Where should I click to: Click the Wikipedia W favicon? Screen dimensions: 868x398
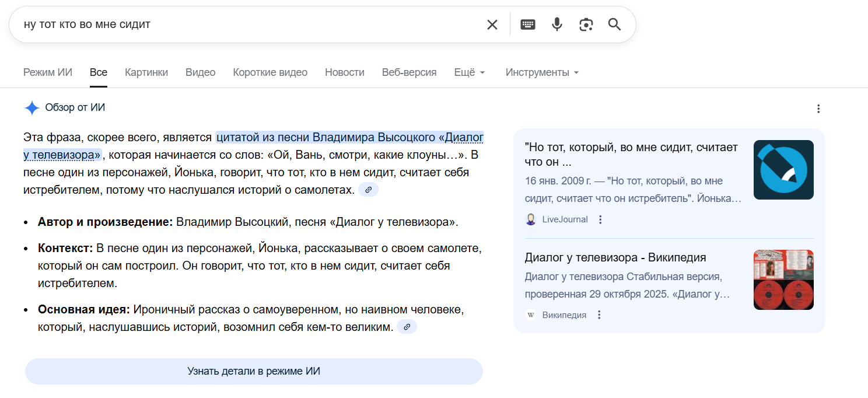click(x=531, y=315)
